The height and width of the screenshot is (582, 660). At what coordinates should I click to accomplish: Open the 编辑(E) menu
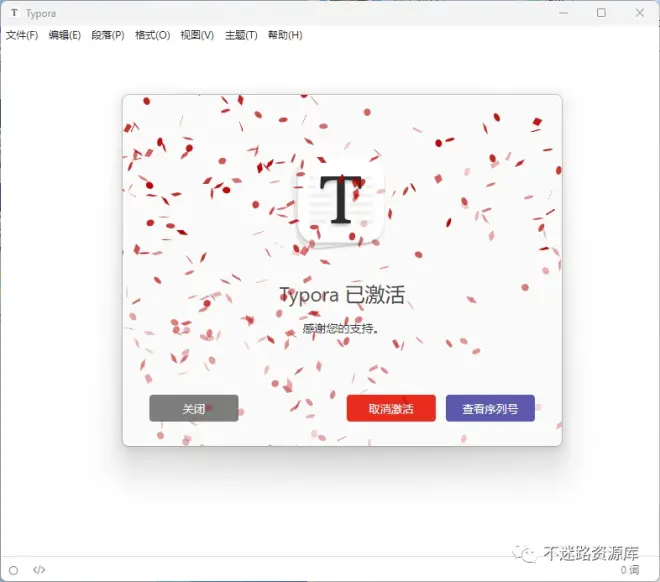click(x=65, y=35)
